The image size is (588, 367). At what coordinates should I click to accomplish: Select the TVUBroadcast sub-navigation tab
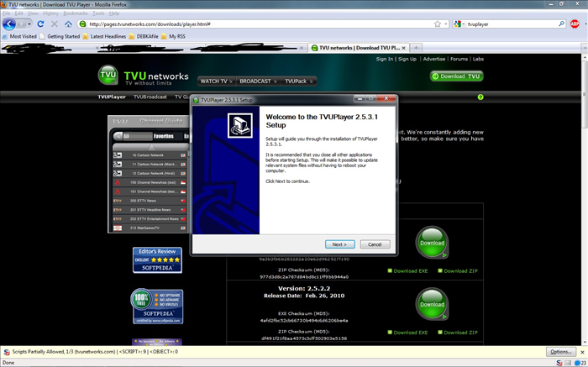click(150, 97)
